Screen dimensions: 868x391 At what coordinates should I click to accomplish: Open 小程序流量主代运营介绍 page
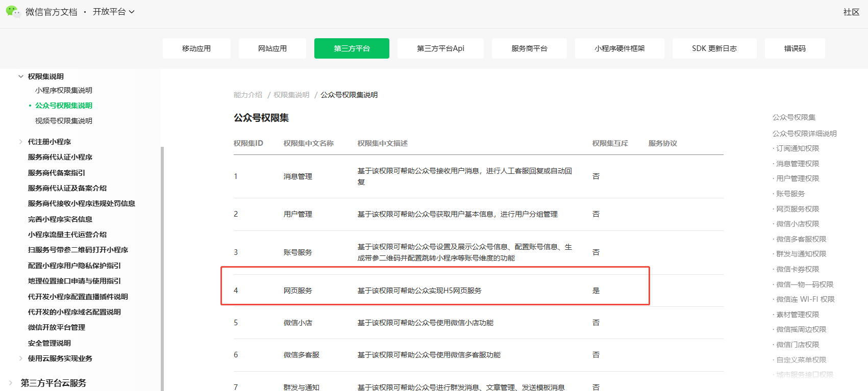67,234
